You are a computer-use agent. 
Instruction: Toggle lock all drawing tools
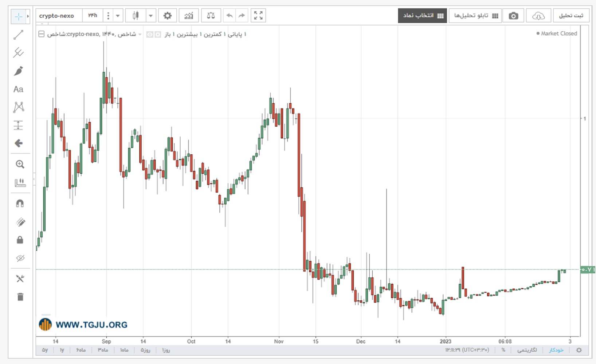point(20,240)
